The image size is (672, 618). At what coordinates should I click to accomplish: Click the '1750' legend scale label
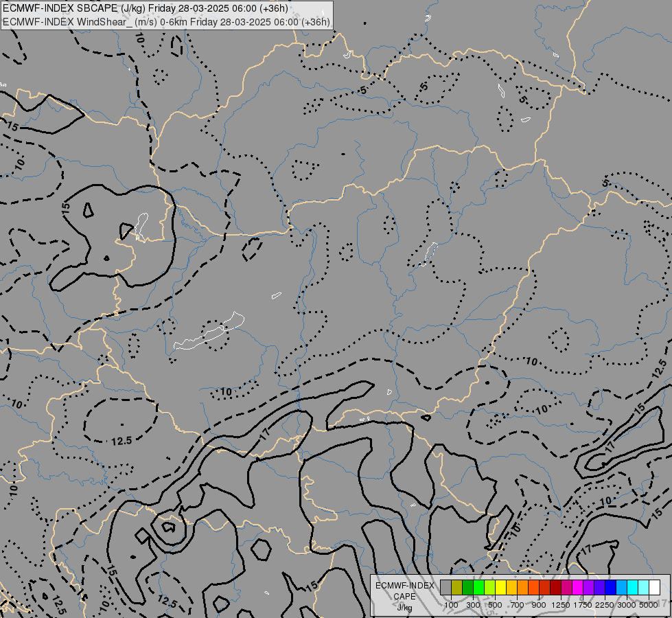[x=583, y=605]
